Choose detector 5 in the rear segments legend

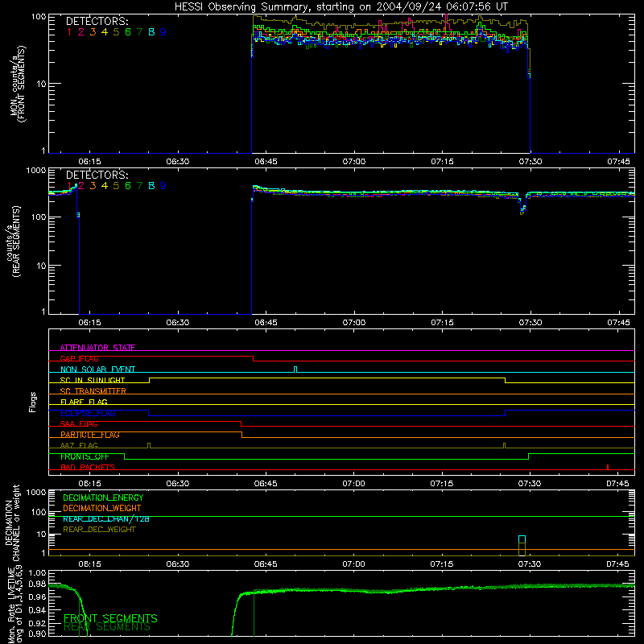tap(116, 186)
